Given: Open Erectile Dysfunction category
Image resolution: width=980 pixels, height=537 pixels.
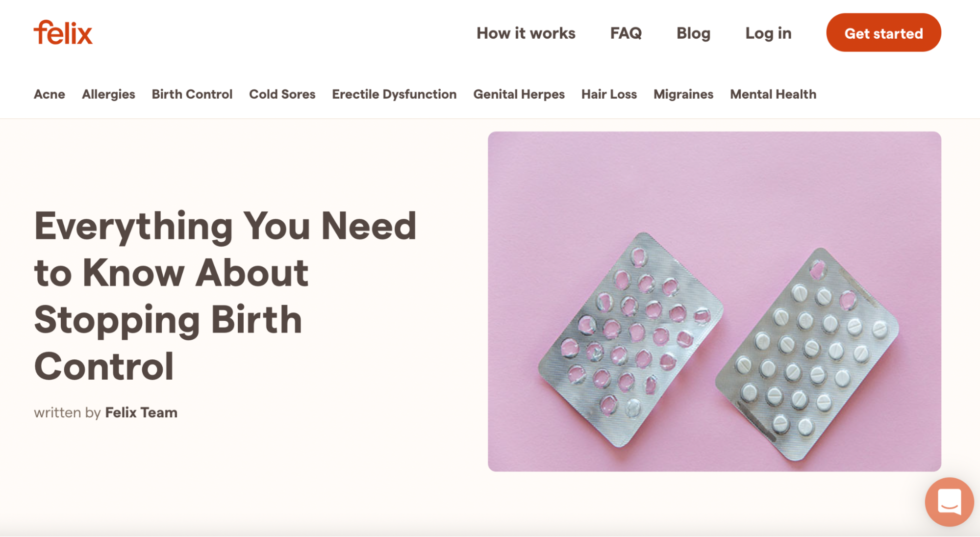Looking at the screenshot, I should pos(394,94).
